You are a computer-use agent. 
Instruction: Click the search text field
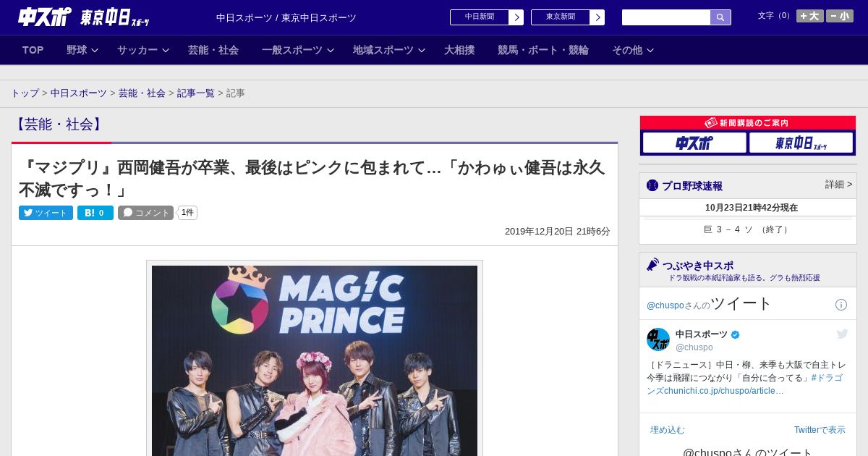(666, 17)
